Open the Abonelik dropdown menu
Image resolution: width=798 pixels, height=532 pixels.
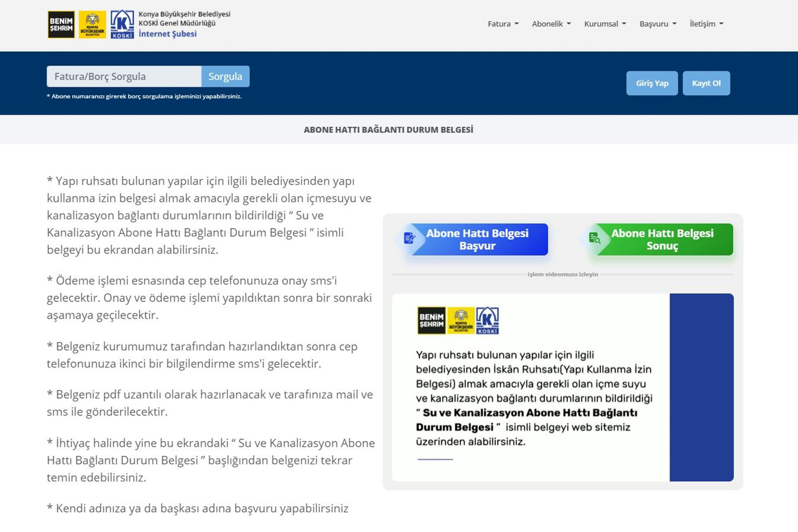(551, 24)
